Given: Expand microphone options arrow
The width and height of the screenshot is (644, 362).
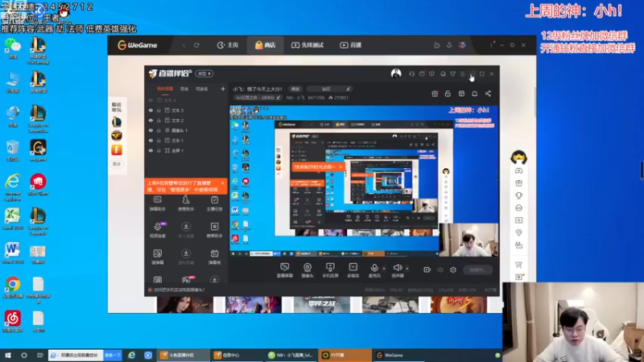Looking at the screenshot, I should click(384, 269).
